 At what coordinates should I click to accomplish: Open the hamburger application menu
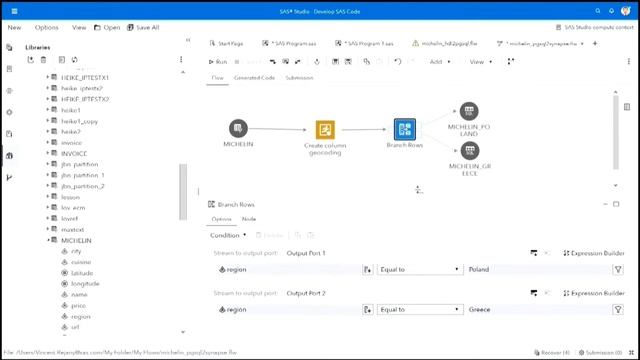click(x=14, y=11)
